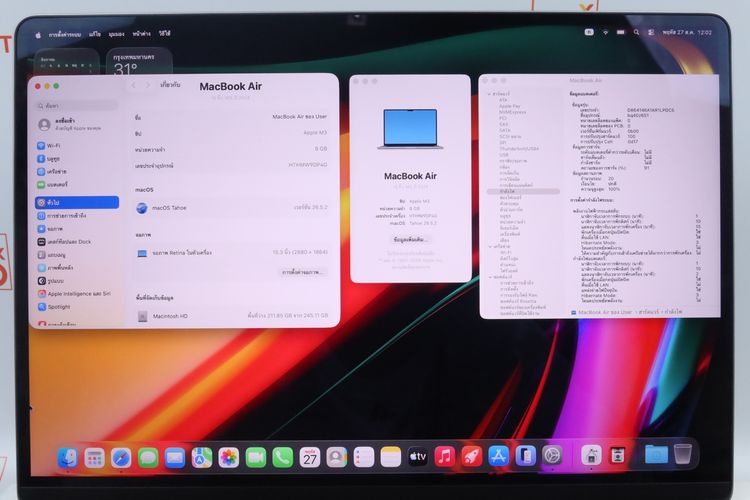Launch FaceTime from the Dock
The height and width of the screenshot is (500, 750).
[x=256, y=457]
